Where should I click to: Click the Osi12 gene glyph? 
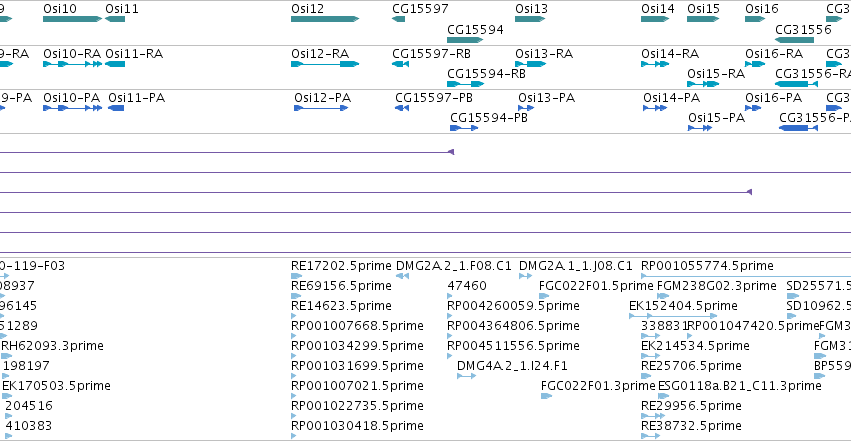[325, 19]
